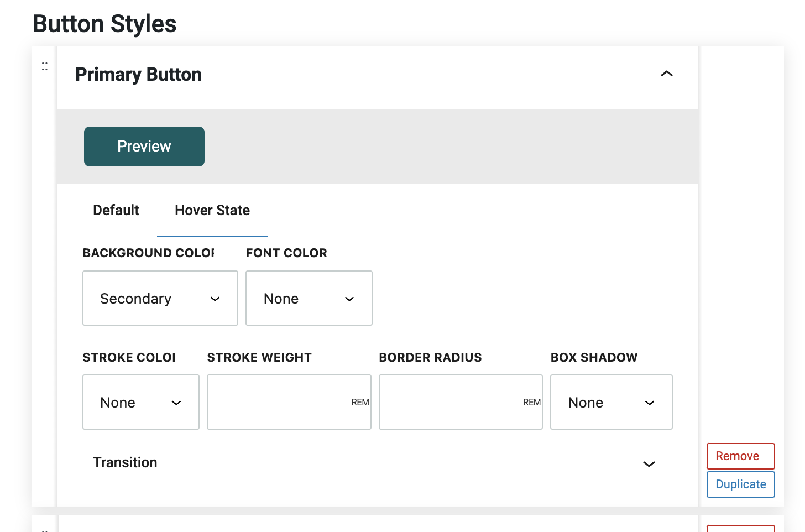Screen dimensions: 805x532
Task: Grab the Primary Button drag handle
Action: [x=45, y=67]
